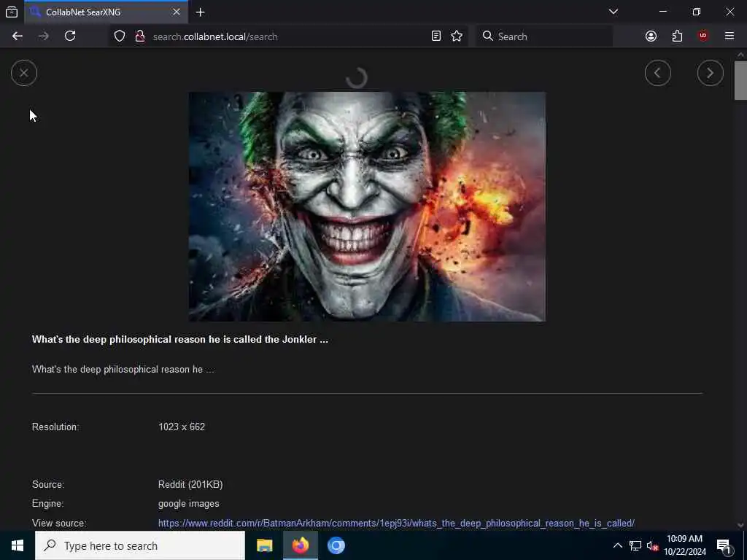747x560 pixels.
Task: Open the Firefox account menu
Action: 651,36
